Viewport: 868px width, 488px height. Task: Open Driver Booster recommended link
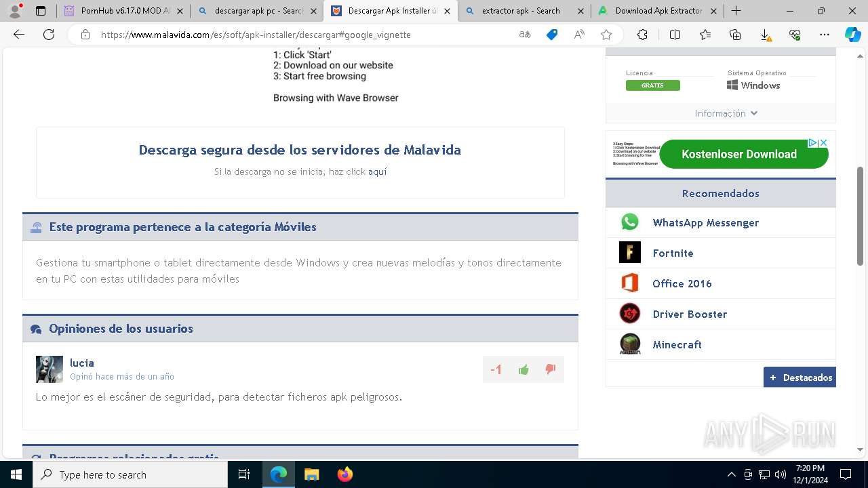[690, 314]
